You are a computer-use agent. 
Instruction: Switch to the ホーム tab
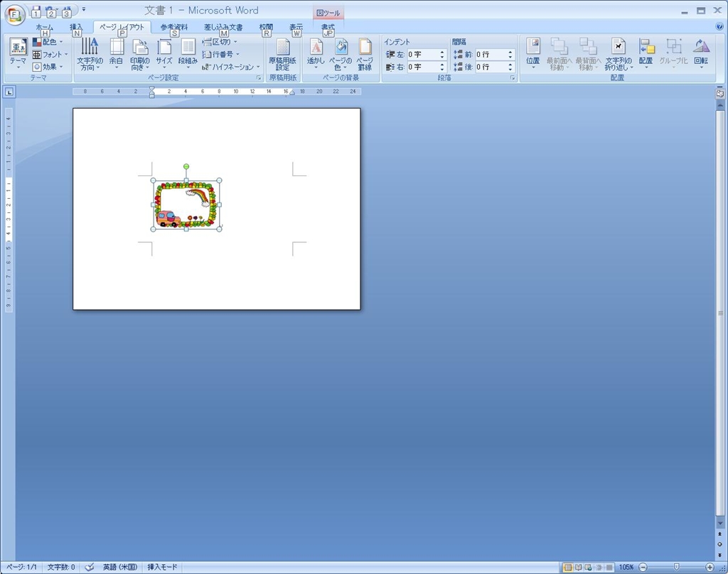tap(45, 28)
